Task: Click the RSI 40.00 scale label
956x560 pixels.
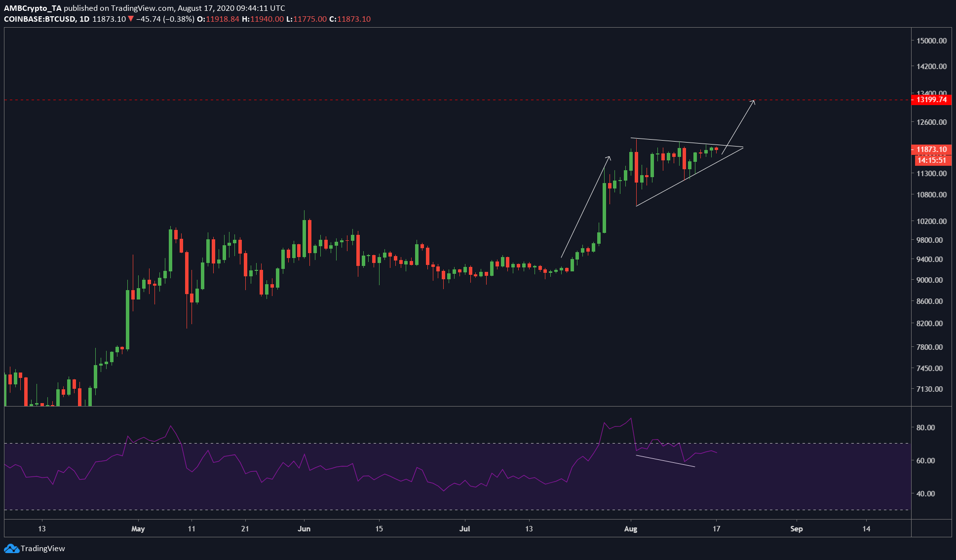Action: click(925, 493)
